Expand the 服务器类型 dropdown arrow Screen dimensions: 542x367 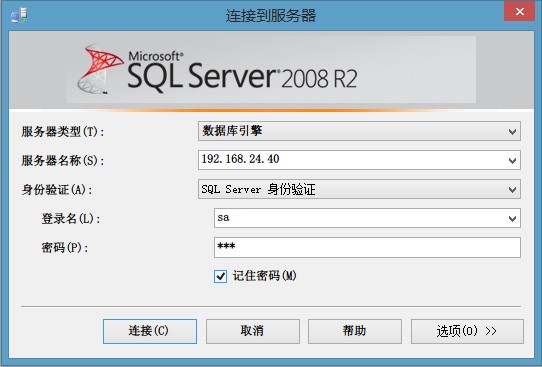point(512,131)
